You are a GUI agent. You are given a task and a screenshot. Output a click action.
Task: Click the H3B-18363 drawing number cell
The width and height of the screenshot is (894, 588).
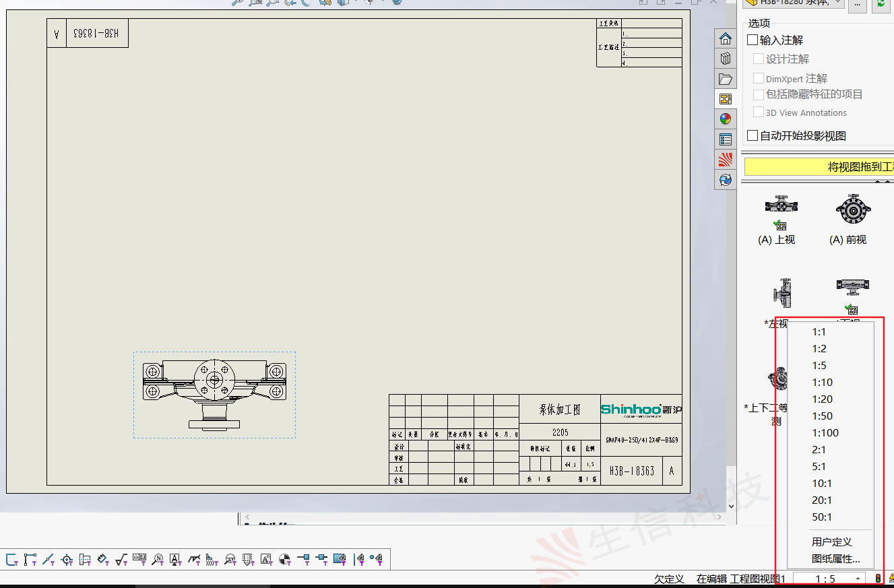(x=631, y=471)
